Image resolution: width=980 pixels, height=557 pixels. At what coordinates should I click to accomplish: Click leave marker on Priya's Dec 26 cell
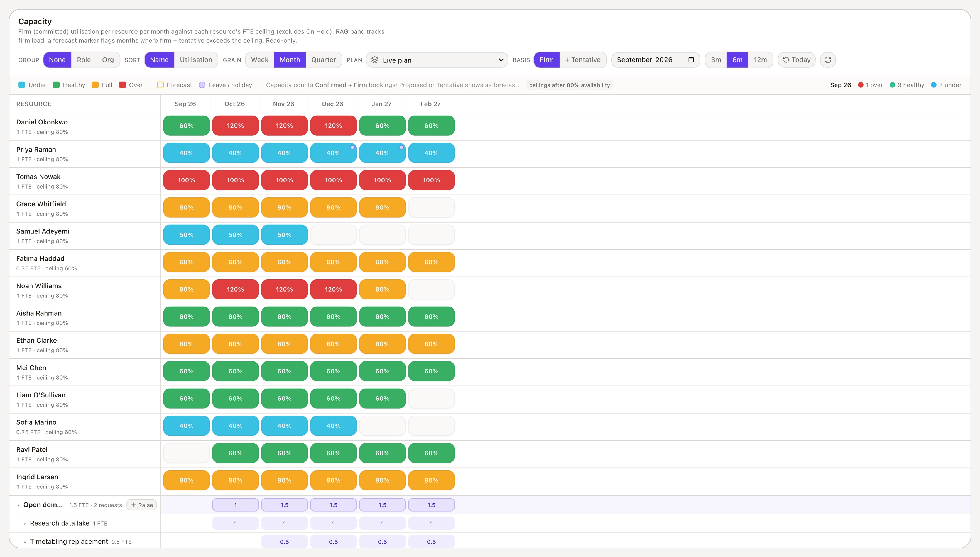tap(352, 147)
